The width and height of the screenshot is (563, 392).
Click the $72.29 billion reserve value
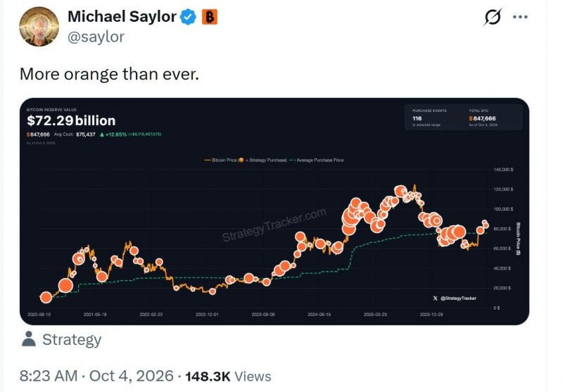click(x=71, y=120)
